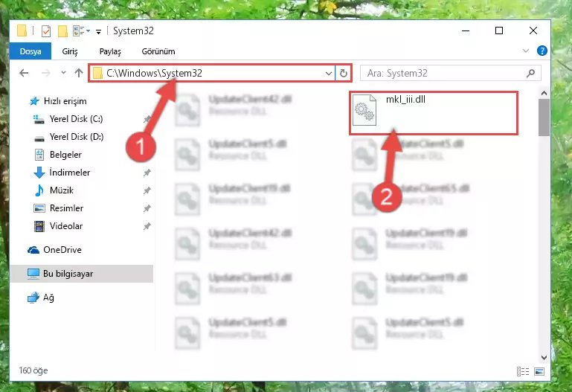The width and height of the screenshot is (572, 392).
Task: Click the gear file icon of mkl_iii.dll
Action: click(364, 110)
